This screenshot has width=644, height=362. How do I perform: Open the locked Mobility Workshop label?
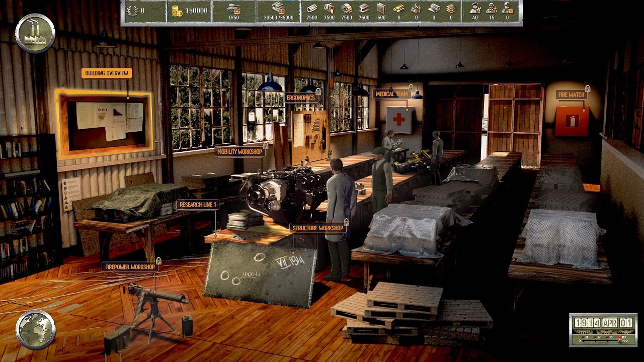pyautogui.click(x=239, y=152)
